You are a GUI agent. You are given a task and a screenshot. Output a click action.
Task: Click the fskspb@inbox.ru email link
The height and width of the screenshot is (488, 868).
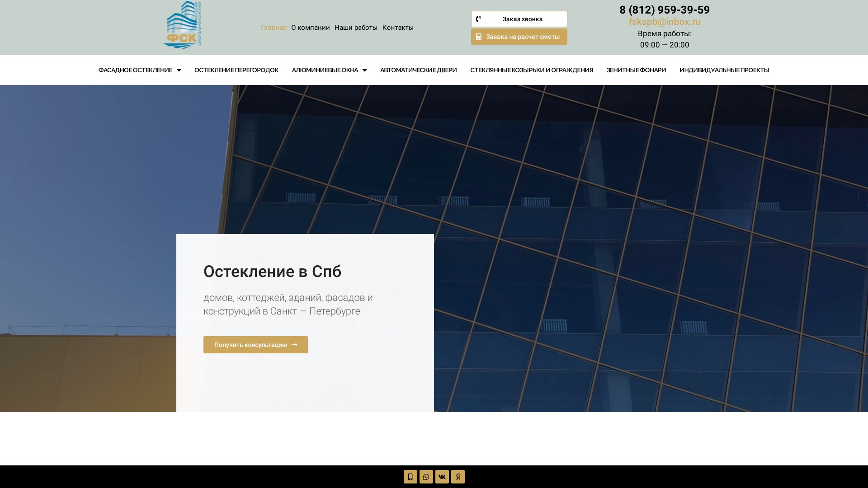pos(664,21)
